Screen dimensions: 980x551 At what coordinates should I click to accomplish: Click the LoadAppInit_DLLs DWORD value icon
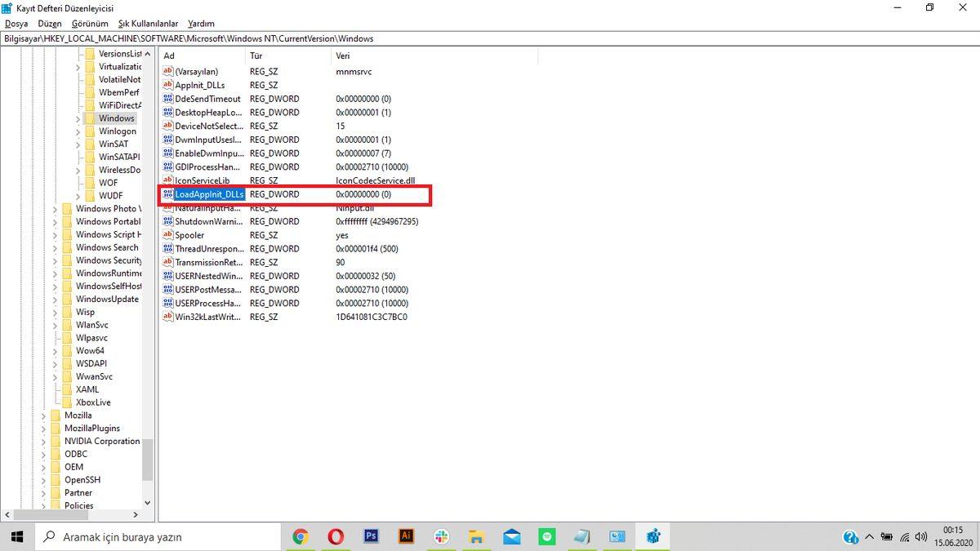coord(168,194)
